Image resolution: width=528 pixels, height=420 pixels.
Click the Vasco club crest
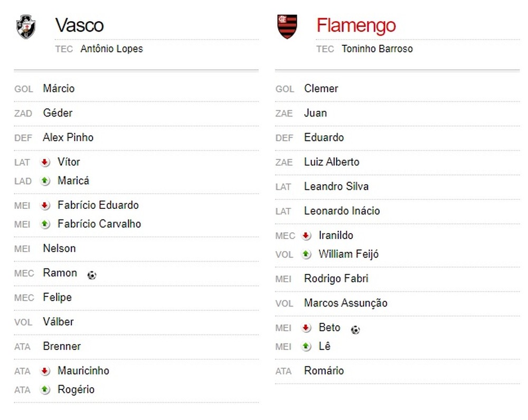coord(26,27)
